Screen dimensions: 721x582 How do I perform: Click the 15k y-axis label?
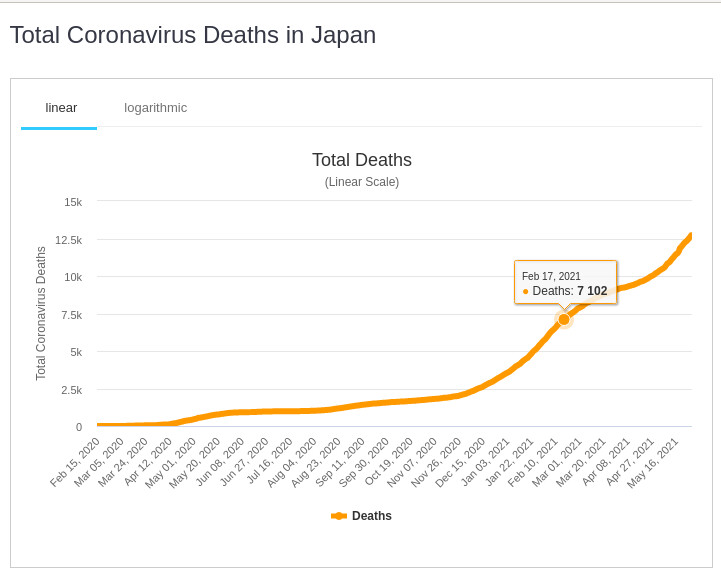pos(73,202)
